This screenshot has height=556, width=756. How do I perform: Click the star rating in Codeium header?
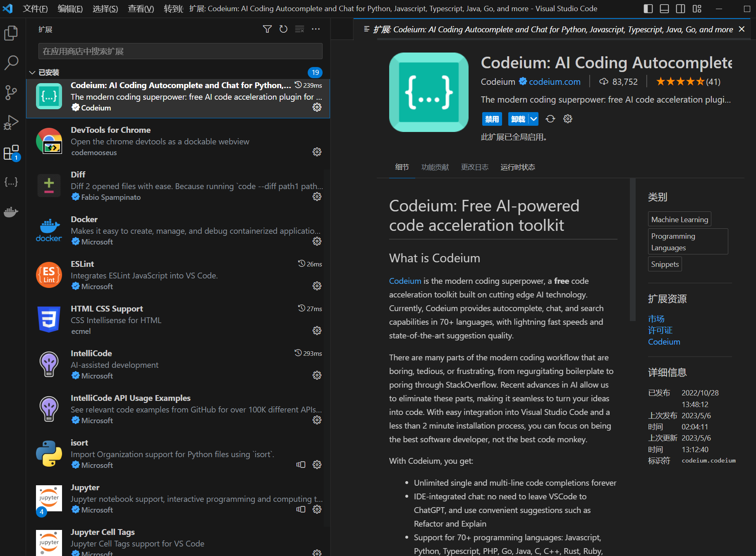(x=680, y=82)
